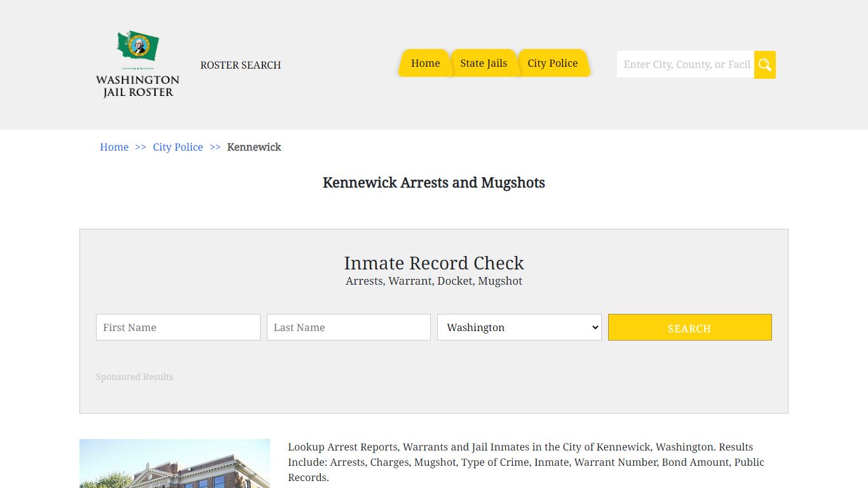868x488 pixels.
Task: Click the Inmate Record Check heading
Action: [x=434, y=263]
